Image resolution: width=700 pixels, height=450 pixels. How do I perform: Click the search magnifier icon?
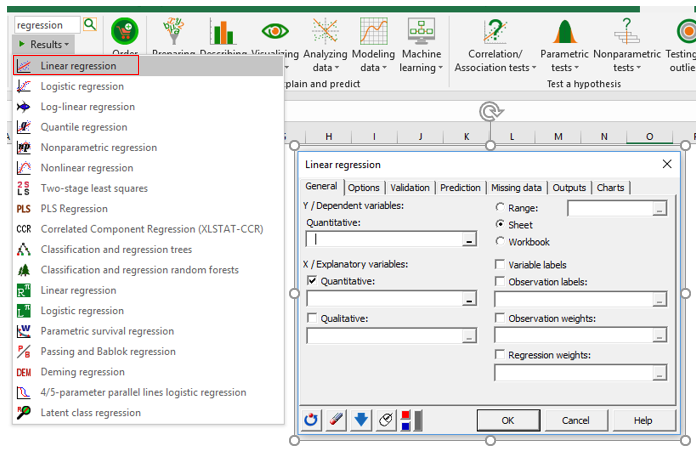click(x=90, y=24)
